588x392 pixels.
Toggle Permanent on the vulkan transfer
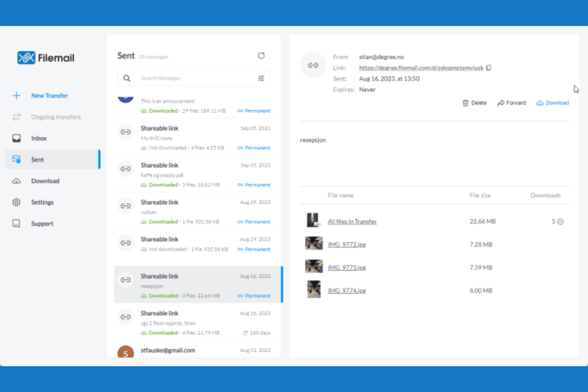pos(253,222)
